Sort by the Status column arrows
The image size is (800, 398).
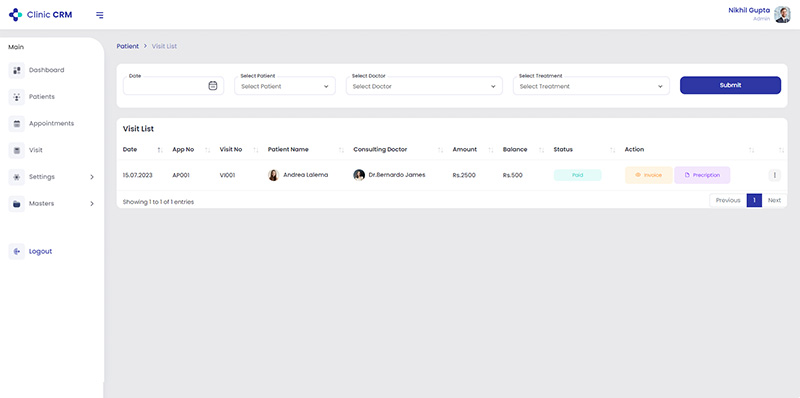pyautogui.click(x=612, y=150)
